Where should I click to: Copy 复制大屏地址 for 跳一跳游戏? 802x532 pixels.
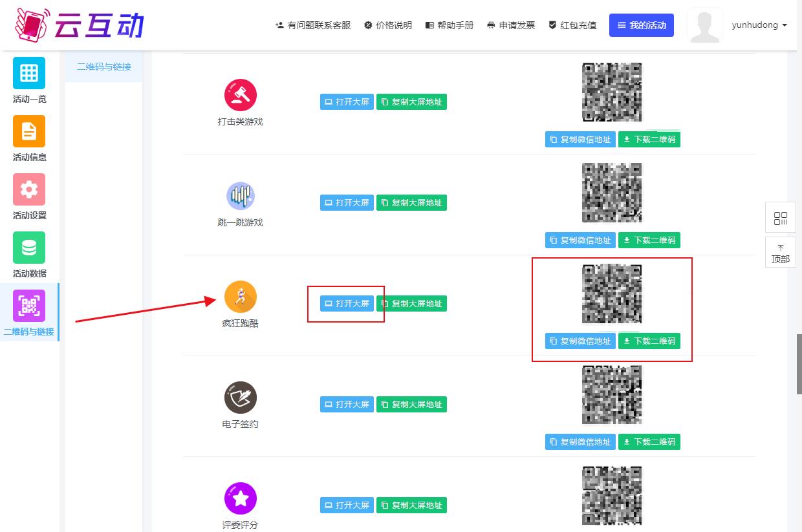tap(412, 203)
